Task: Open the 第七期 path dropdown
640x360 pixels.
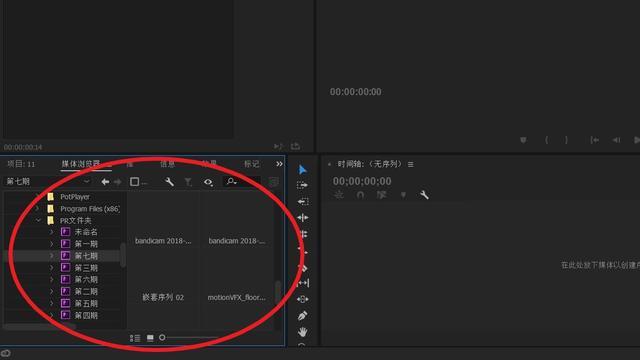Action: click(x=47, y=182)
